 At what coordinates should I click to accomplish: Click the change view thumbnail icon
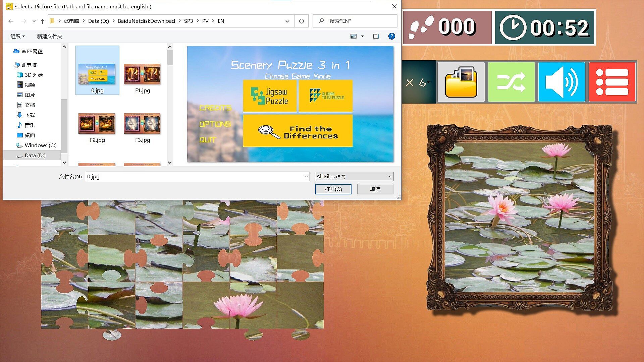click(354, 36)
